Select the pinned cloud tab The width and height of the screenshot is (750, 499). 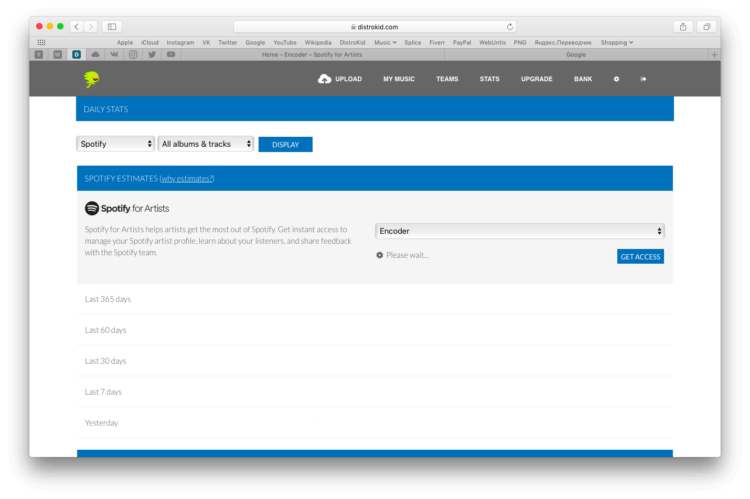tap(95, 55)
